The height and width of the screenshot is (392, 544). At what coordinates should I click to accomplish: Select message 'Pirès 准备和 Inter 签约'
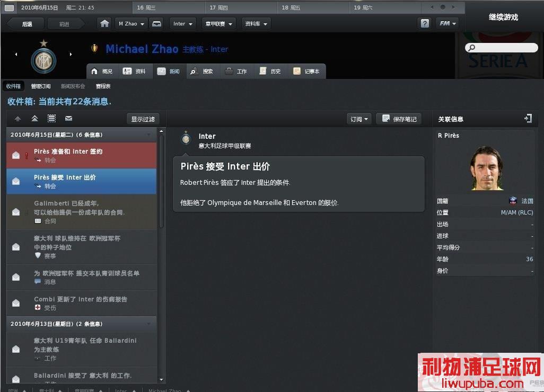tap(82, 155)
